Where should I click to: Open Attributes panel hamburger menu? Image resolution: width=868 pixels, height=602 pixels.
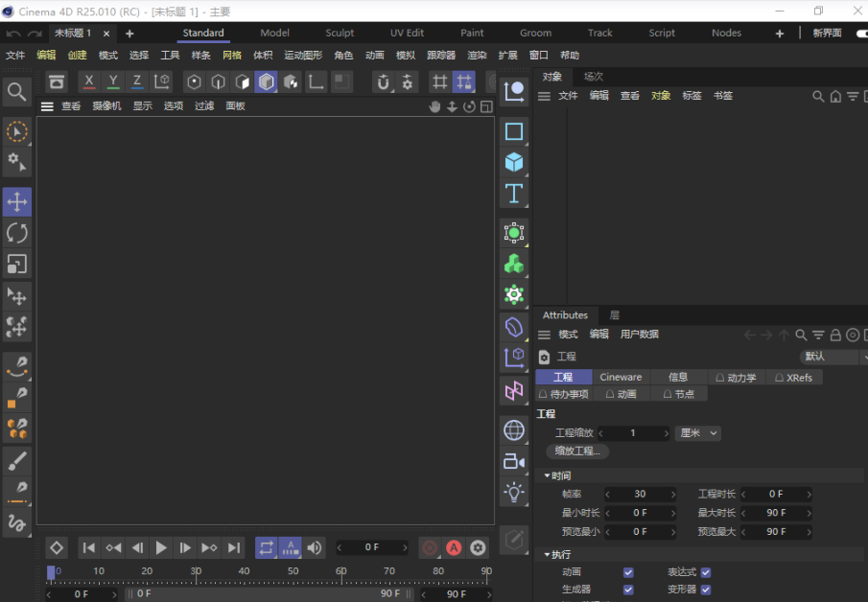click(544, 335)
